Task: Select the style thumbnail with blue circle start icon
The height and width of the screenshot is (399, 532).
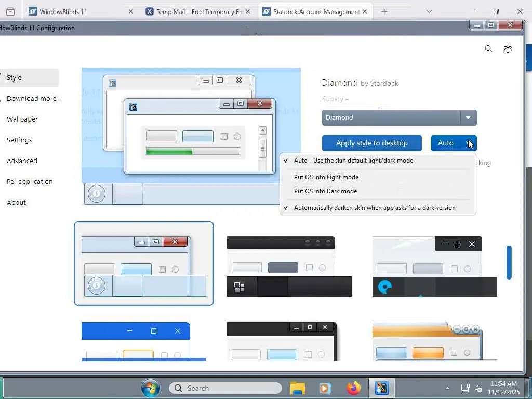Action: pos(435,267)
